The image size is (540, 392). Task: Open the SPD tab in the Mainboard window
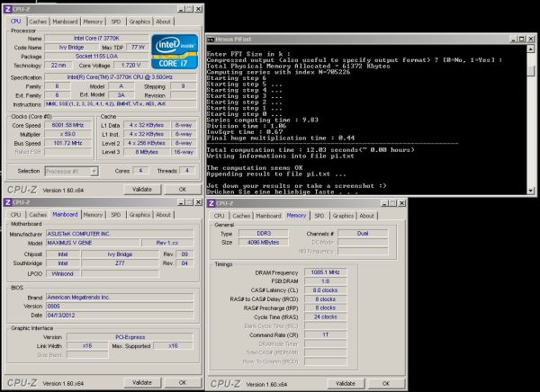116,214
